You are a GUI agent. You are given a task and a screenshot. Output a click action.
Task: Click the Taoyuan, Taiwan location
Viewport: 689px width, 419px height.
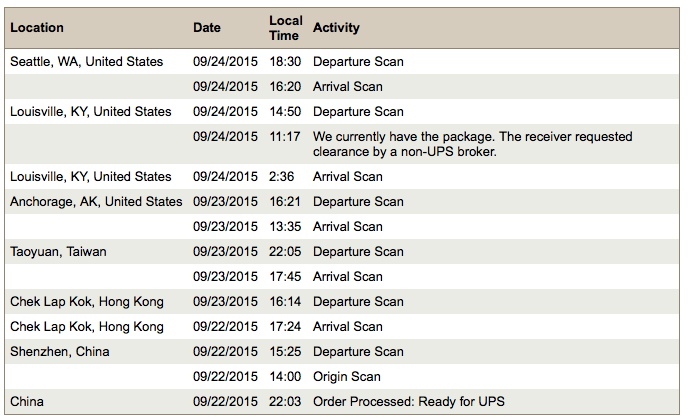coord(58,252)
